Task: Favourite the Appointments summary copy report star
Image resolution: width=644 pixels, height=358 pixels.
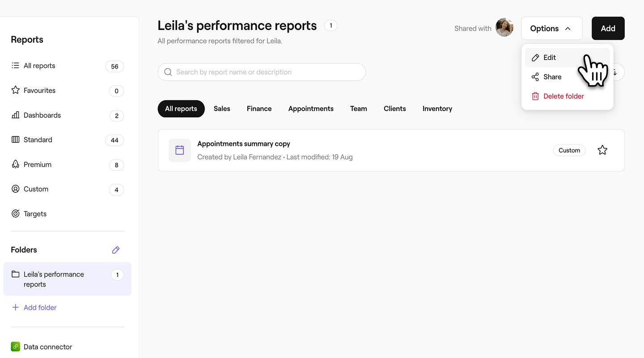Action: pos(602,150)
